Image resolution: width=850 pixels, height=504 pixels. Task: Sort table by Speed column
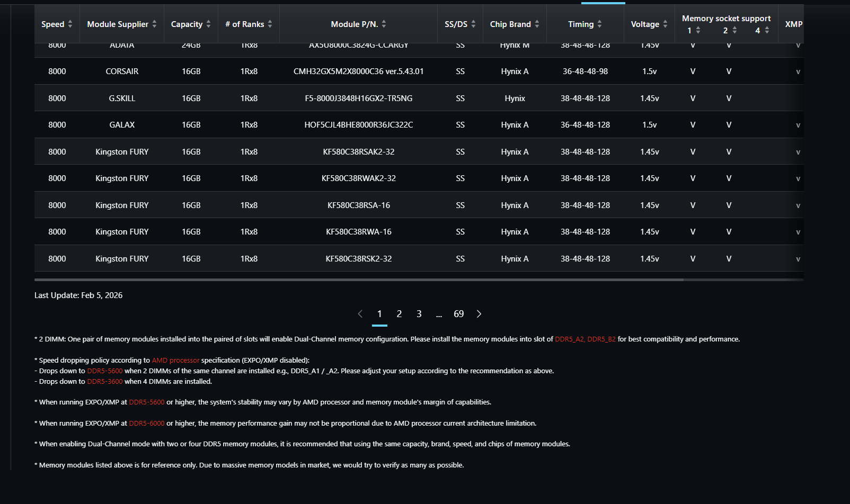(70, 24)
